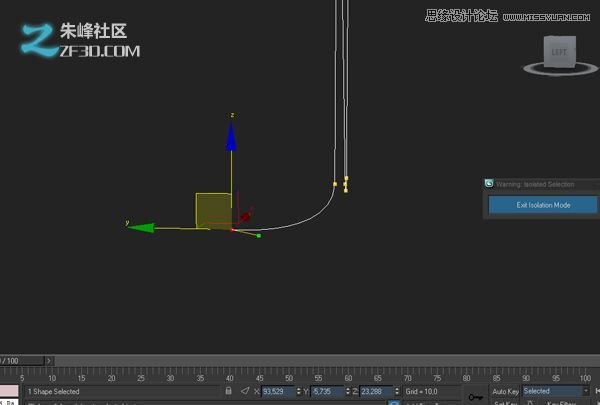This screenshot has height=405, width=600.
Task: Click the Exit Isolation Mode button
Action: 543,205
